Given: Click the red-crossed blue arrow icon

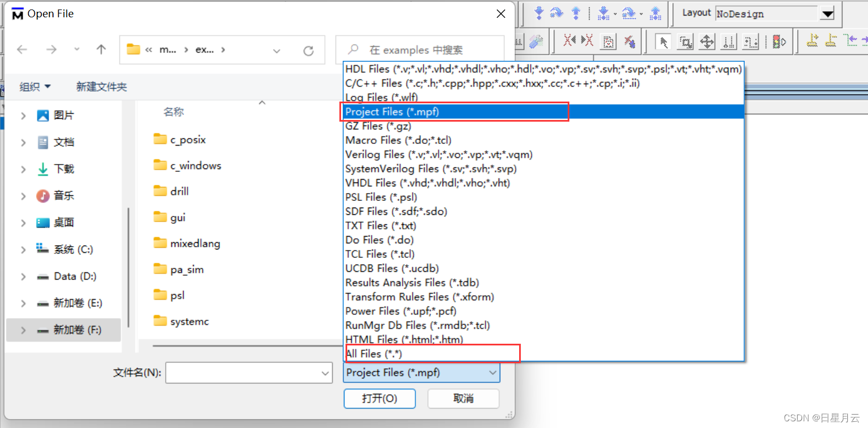Looking at the screenshot, I should (x=630, y=41).
